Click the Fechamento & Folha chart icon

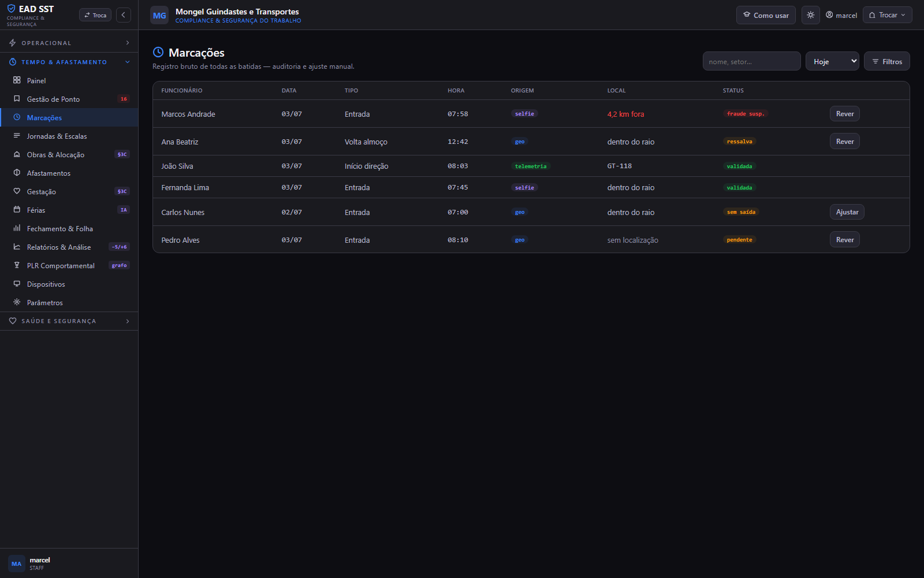click(17, 228)
